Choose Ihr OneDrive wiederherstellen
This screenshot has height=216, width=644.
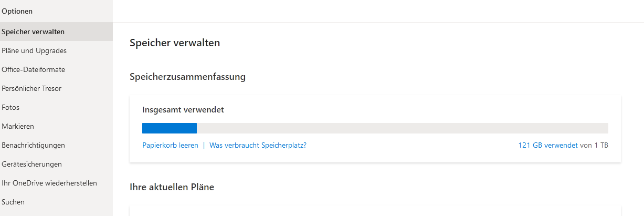coord(49,183)
